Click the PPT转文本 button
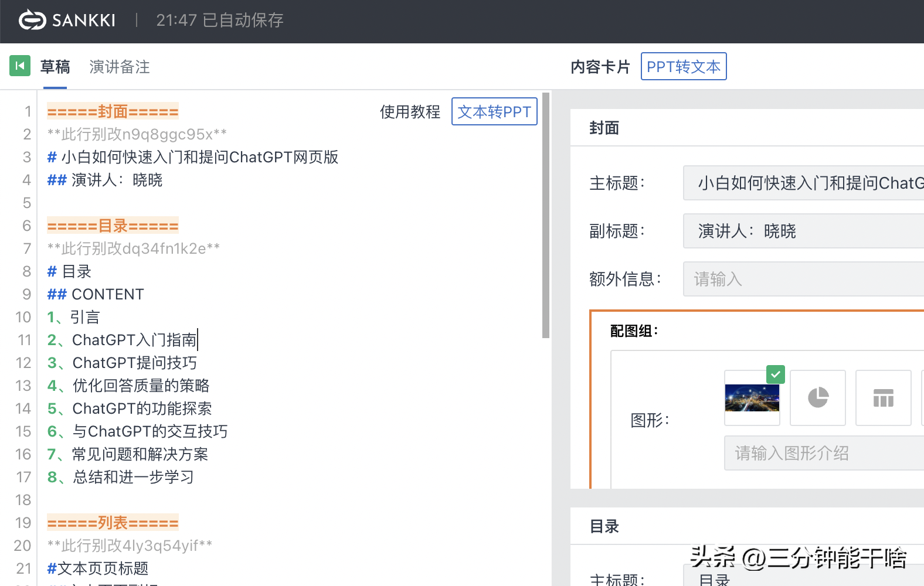 tap(684, 66)
